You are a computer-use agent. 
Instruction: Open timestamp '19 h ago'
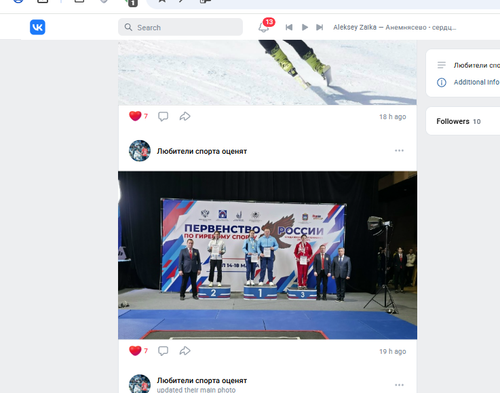[392, 351]
